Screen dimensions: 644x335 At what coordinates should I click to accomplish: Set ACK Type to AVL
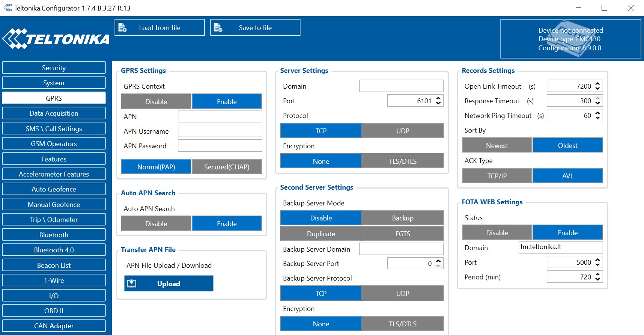567,176
